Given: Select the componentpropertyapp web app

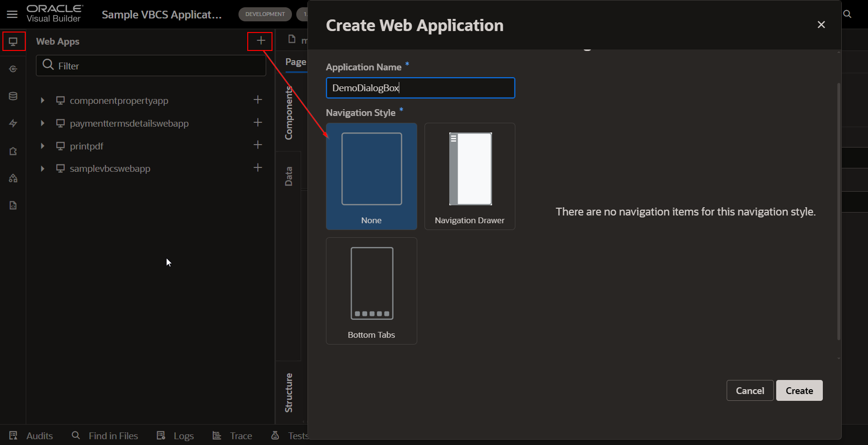Looking at the screenshot, I should tap(119, 100).
